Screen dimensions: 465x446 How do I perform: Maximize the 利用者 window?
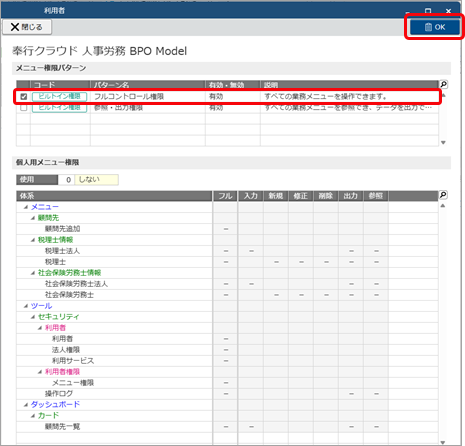(x=428, y=11)
